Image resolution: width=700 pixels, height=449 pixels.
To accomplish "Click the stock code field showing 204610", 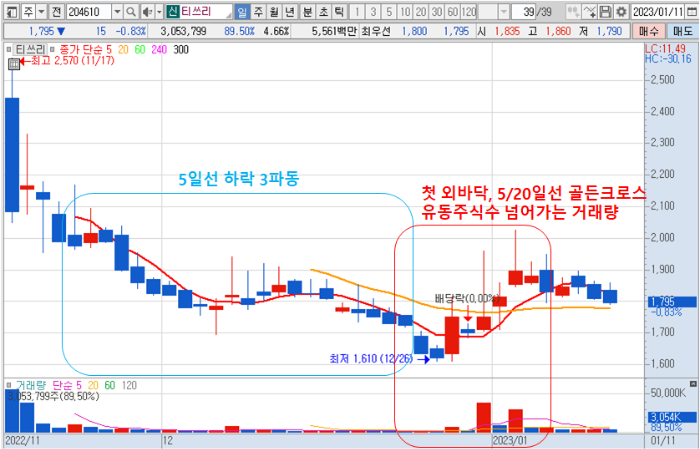I will pos(89,12).
